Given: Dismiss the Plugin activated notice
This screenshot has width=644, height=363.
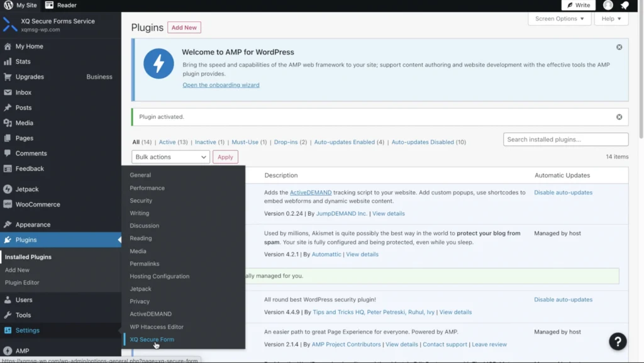Looking at the screenshot, I should (619, 117).
